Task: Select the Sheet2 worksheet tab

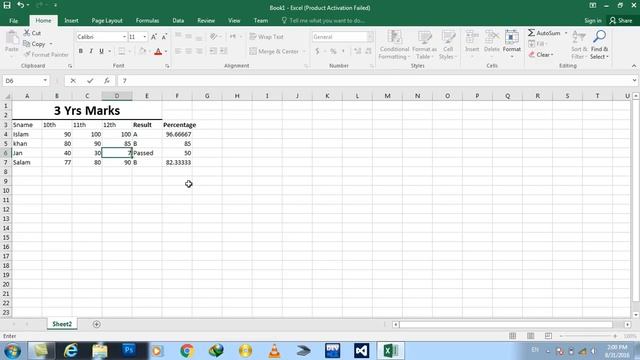Action: (x=62, y=324)
